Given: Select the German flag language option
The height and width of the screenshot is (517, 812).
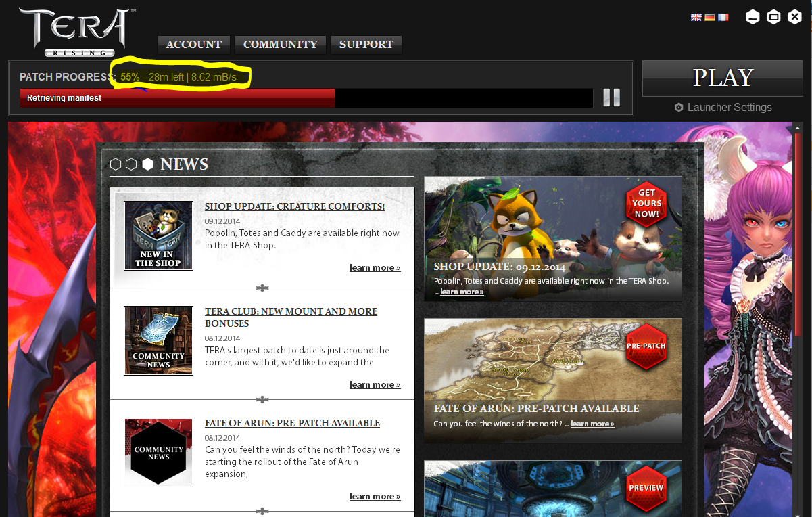Looking at the screenshot, I should (710, 17).
